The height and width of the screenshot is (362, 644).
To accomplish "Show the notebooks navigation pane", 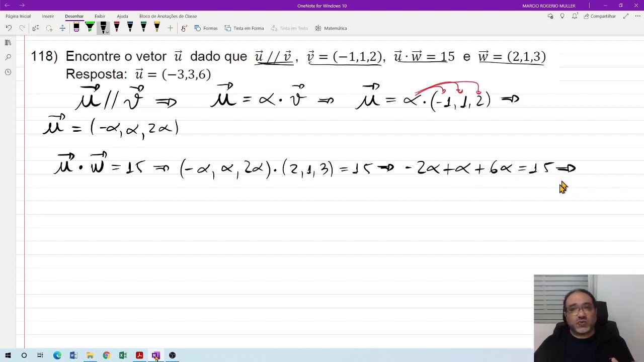I will point(8,43).
